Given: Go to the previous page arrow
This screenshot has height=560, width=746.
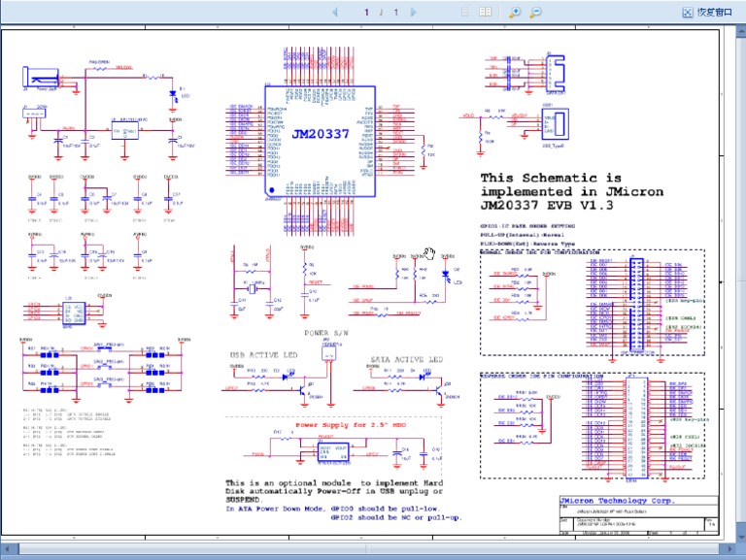Looking at the screenshot, I should (x=335, y=13).
